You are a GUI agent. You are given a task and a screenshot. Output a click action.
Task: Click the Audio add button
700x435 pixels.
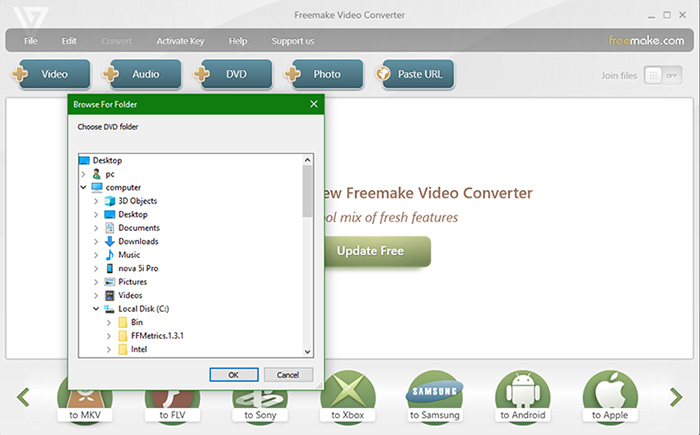[x=142, y=74]
